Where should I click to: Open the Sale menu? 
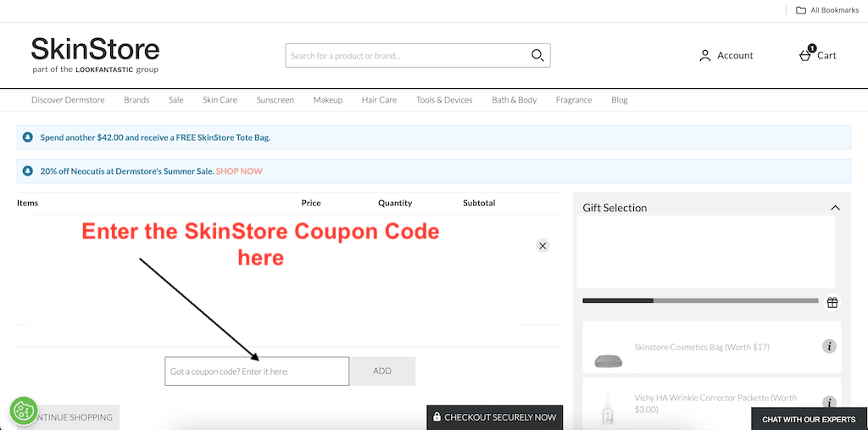coord(176,100)
